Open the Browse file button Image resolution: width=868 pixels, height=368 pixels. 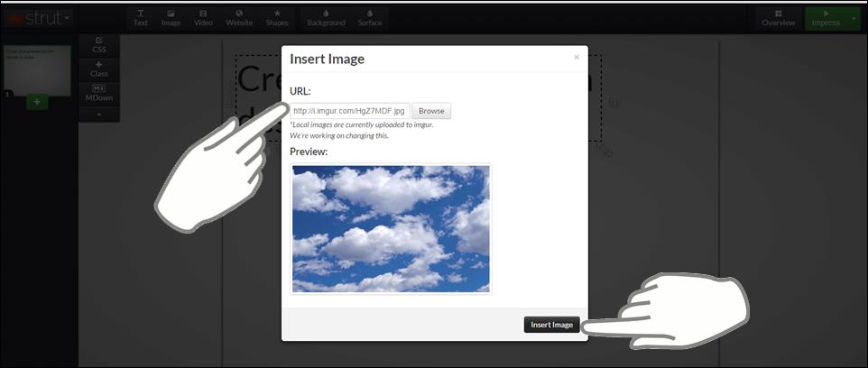coord(431,111)
